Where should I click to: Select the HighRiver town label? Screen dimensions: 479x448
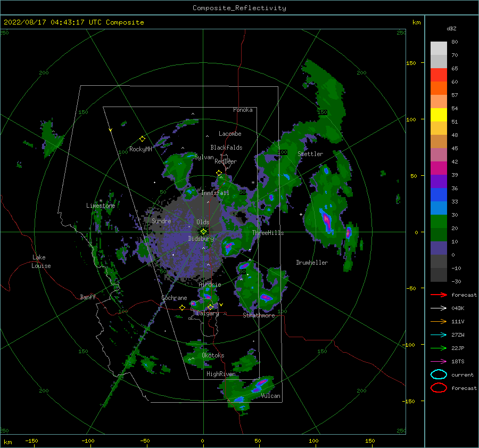[221, 374]
